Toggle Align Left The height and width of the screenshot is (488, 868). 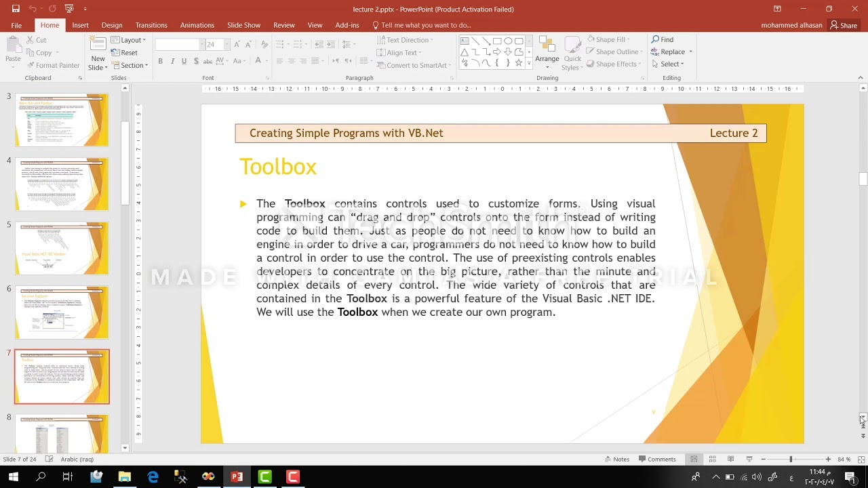pyautogui.click(x=279, y=61)
